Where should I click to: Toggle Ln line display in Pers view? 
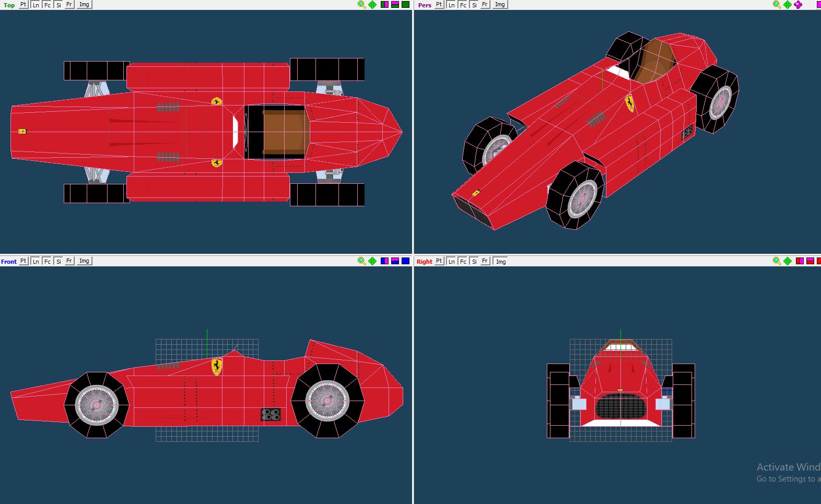452,5
